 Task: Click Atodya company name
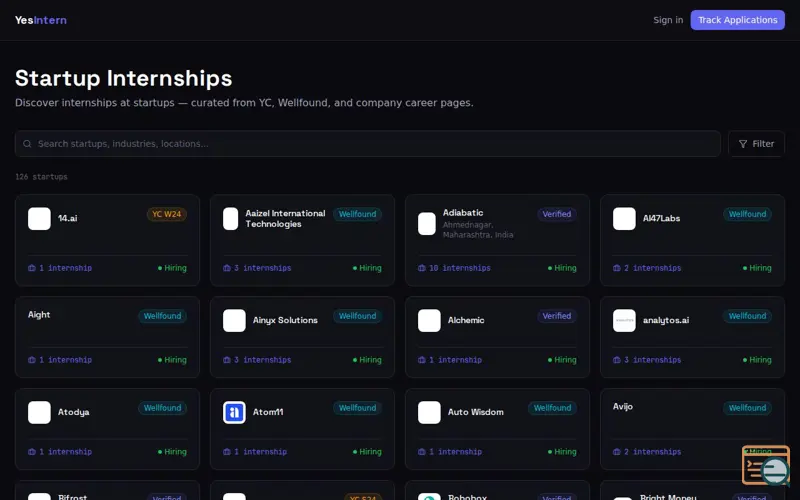click(73, 412)
